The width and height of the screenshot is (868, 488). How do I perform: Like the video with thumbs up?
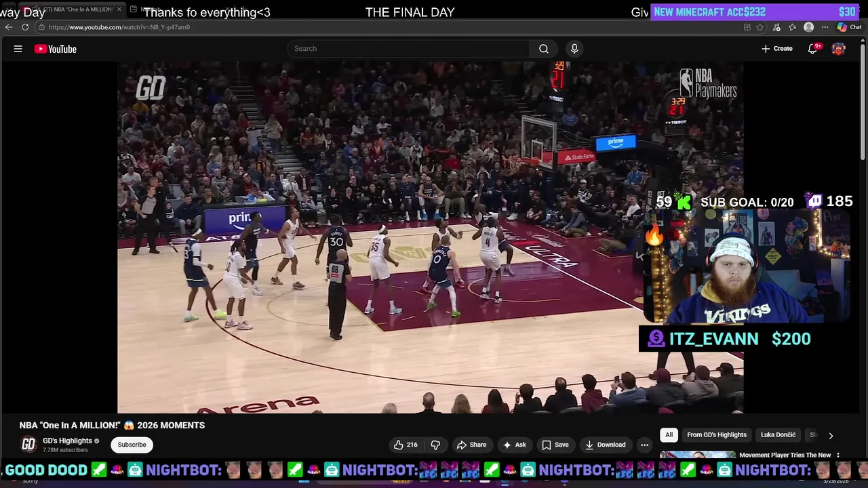(x=406, y=445)
